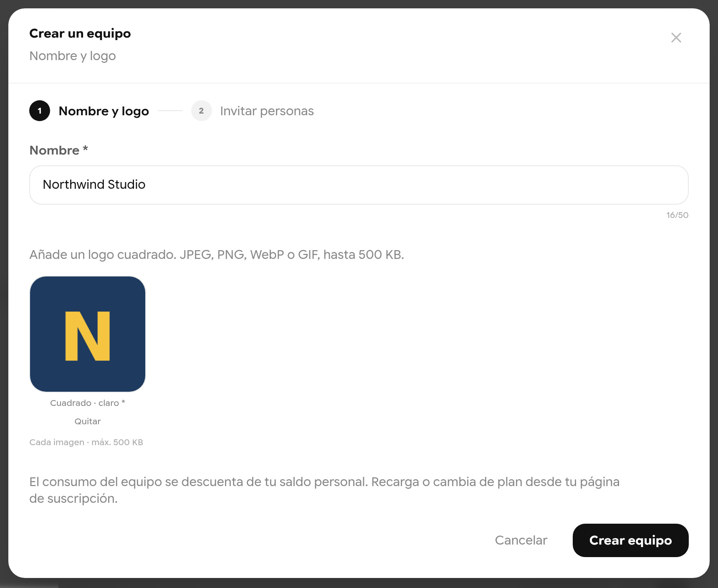
Task: Click the Cancelar button
Action: (521, 540)
